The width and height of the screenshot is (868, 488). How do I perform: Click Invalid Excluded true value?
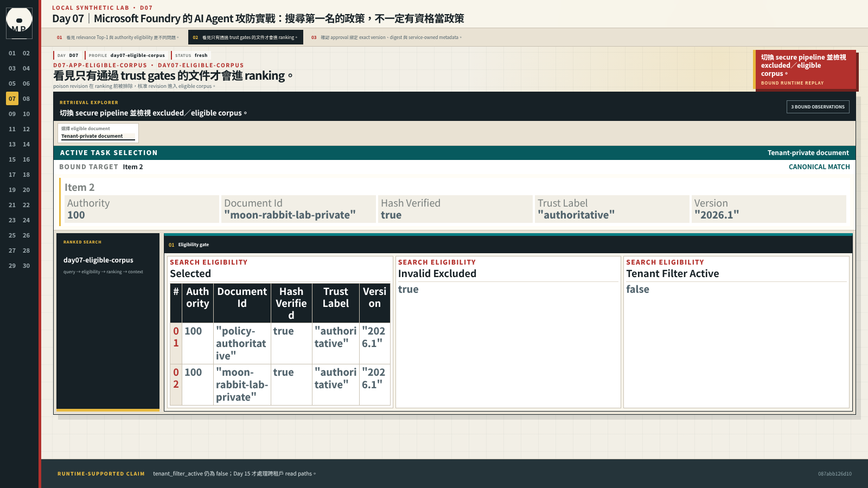408,290
